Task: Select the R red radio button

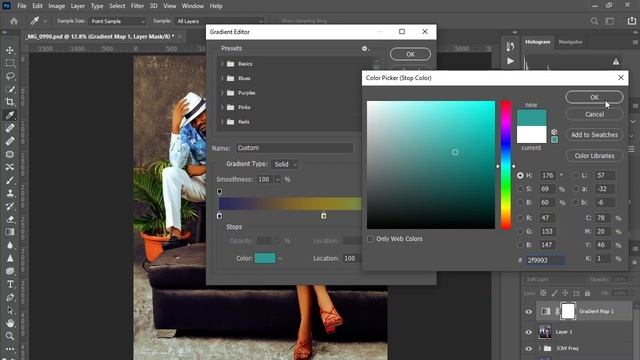Action: (x=520, y=218)
